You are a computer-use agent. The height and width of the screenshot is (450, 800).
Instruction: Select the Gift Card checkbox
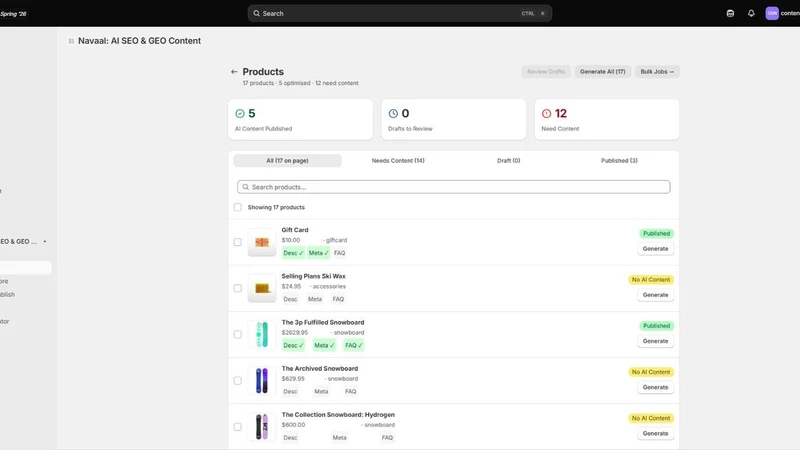click(238, 242)
